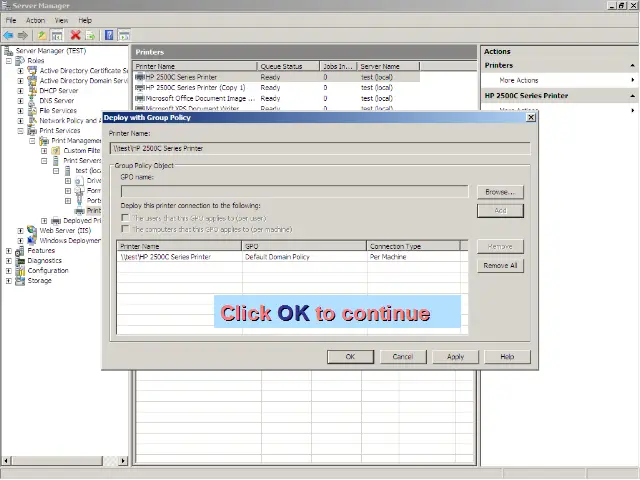The height and width of the screenshot is (480, 640).
Task: Click the GPO name input field
Action: coord(294,191)
